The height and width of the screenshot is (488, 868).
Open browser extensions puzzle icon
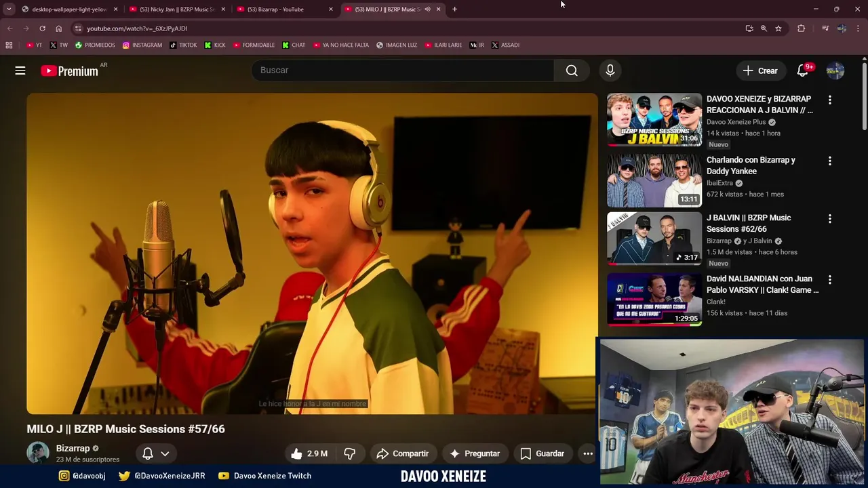click(801, 28)
